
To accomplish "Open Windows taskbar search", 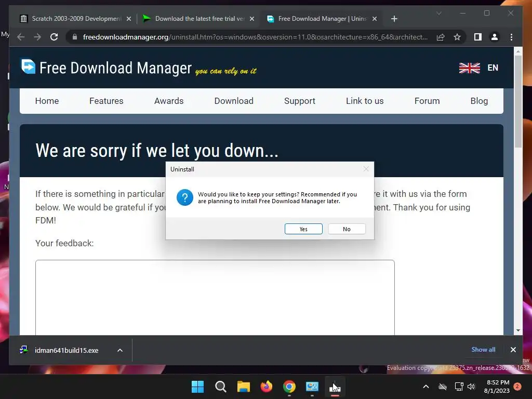I will pyautogui.click(x=220, y=387).
